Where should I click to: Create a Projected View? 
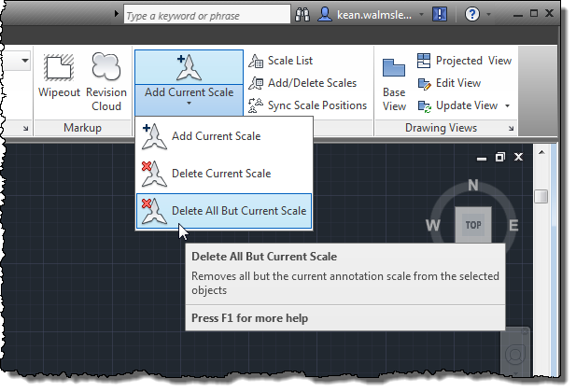463,61
